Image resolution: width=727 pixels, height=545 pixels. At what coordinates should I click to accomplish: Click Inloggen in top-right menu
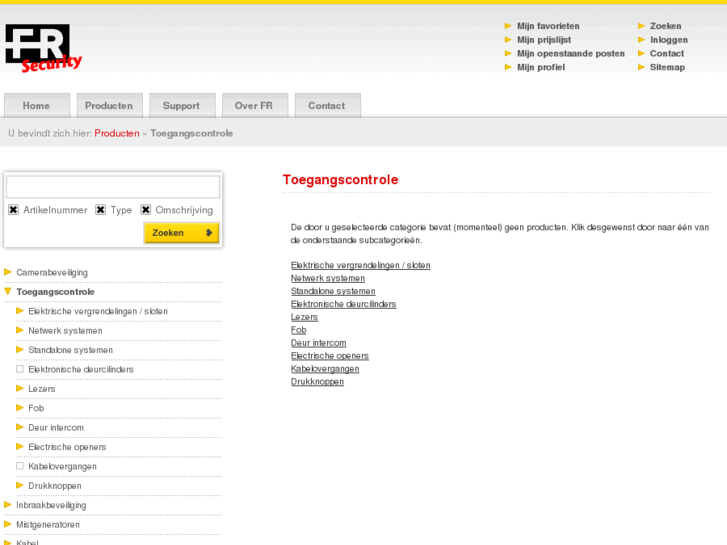pos(669,40)
